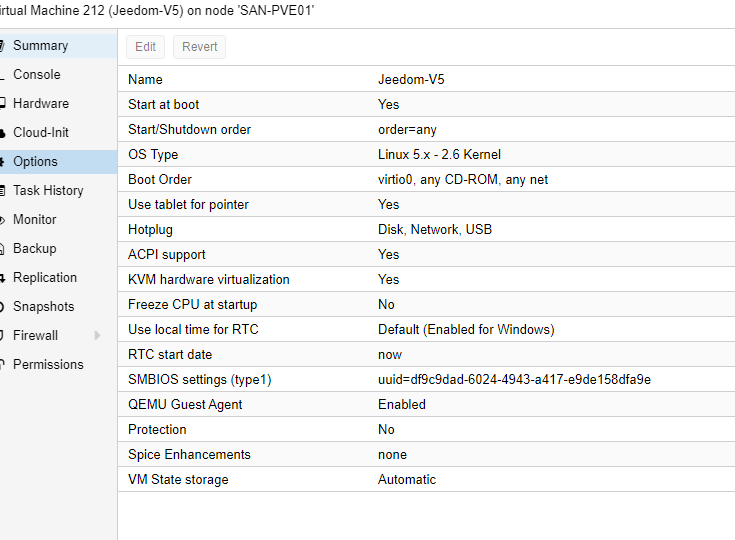Viewport: 735px width, 540px height.
Task: Expand the Firewall submenu arrow
Action: (x=97, y=335)
